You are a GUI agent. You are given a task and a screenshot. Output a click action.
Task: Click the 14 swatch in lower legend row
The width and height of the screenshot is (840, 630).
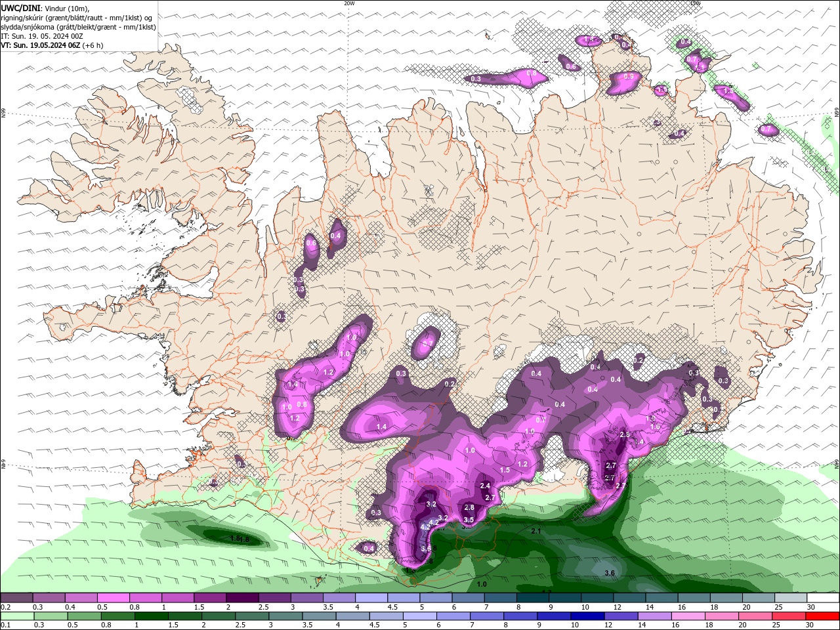pos(654,616)
